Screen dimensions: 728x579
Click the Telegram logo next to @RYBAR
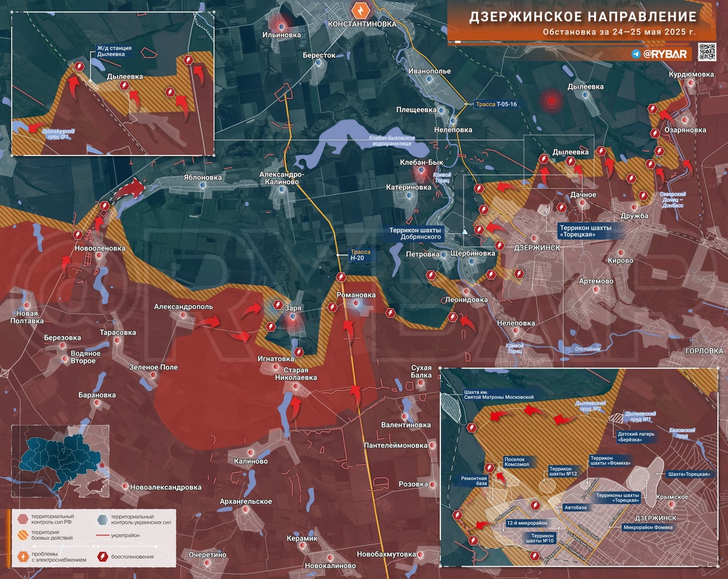pyautogui.click(x=635, y=54)
